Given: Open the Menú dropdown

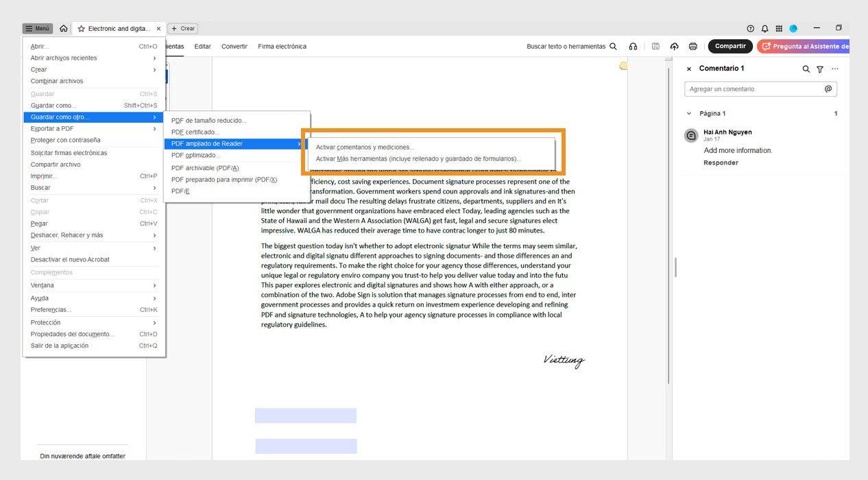Looking at the screenshot, I should point(38,28).
